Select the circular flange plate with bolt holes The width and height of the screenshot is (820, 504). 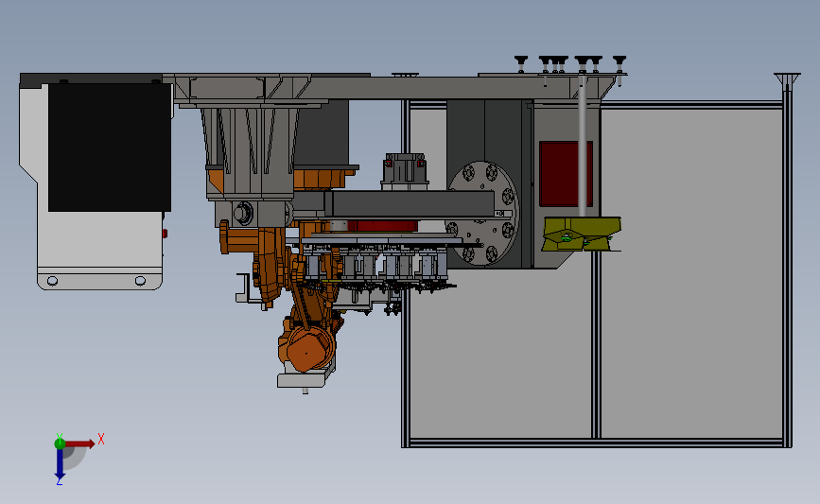[482, 212]
